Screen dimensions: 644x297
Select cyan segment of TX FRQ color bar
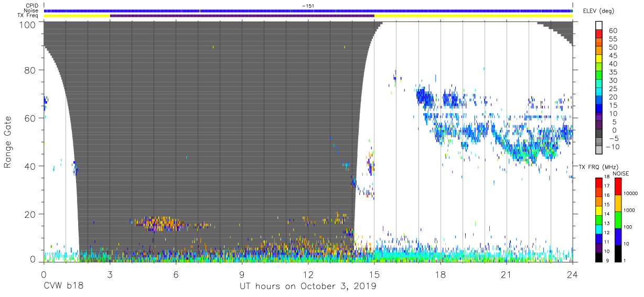tap(599, 229)
